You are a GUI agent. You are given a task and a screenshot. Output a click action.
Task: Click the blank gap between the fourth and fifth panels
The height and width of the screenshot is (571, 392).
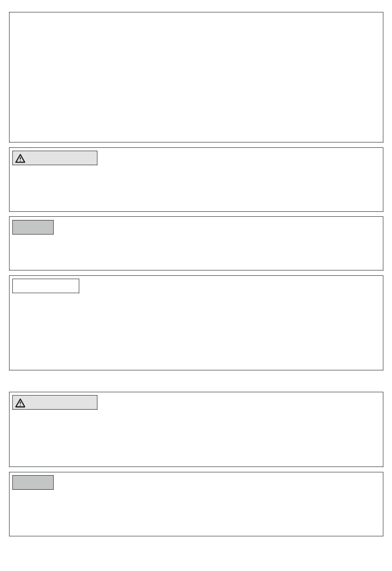coord(196,381)
